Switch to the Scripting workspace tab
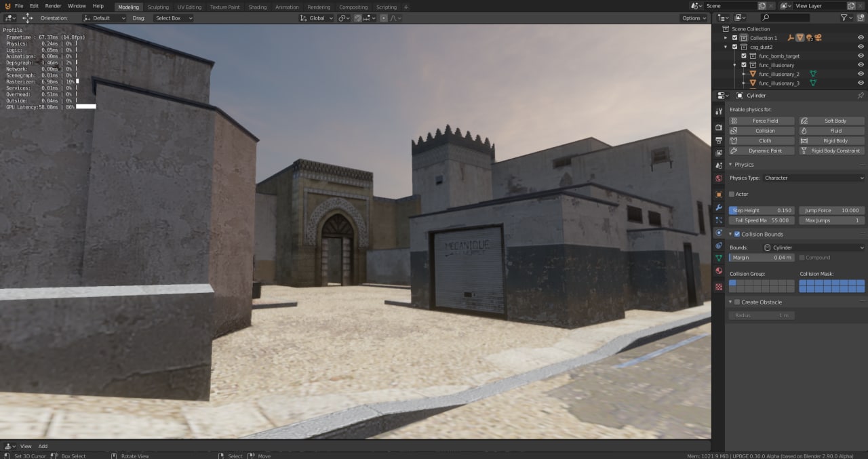868x459 pixels. coord(387,7)
